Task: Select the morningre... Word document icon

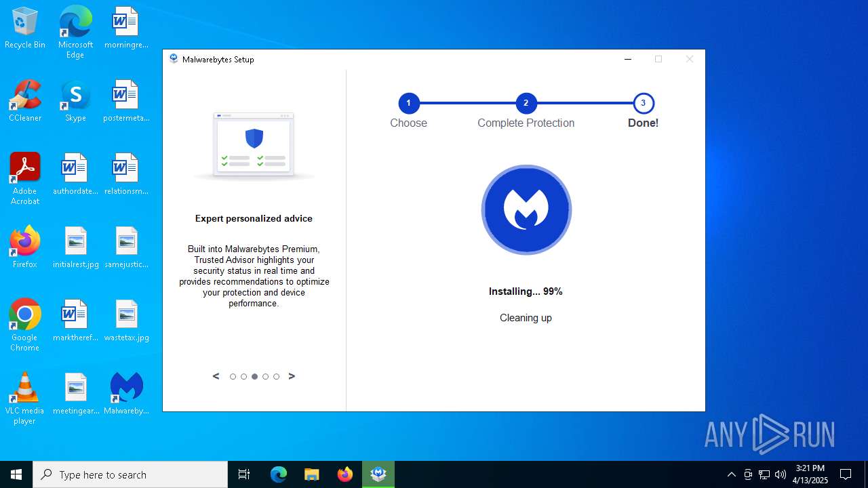Action: [x=126, y=28]
